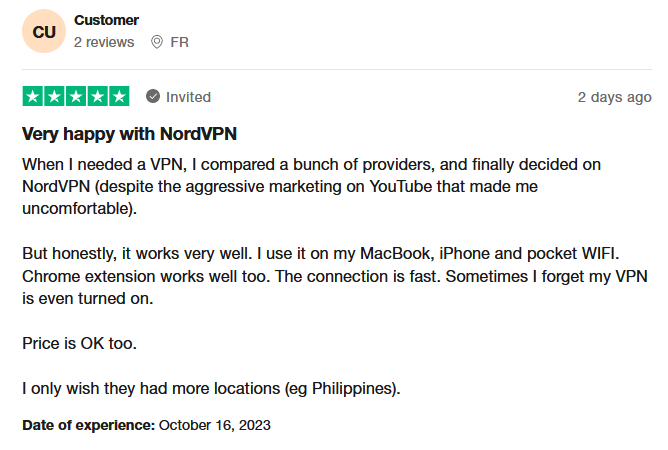Screen dimensions: 668x450
Task: Click the paragraph about comparing providers
Action: point(311,187)
